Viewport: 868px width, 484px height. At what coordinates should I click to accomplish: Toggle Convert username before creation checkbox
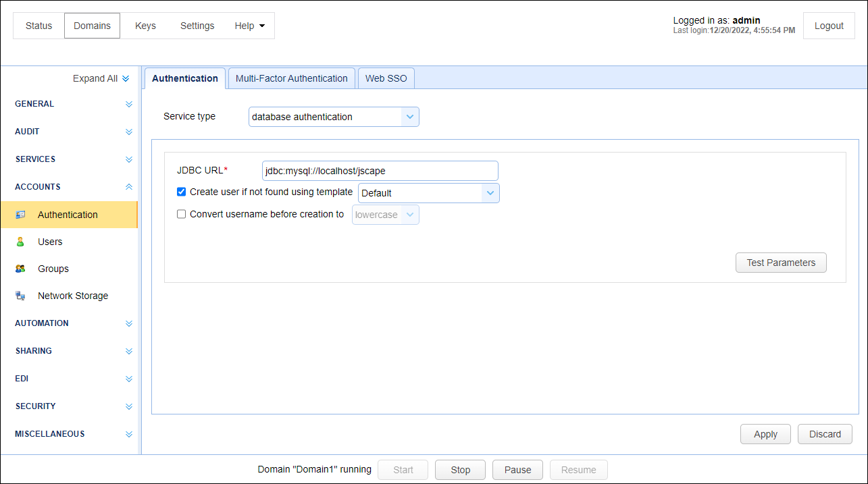click(x=181, y=214)
